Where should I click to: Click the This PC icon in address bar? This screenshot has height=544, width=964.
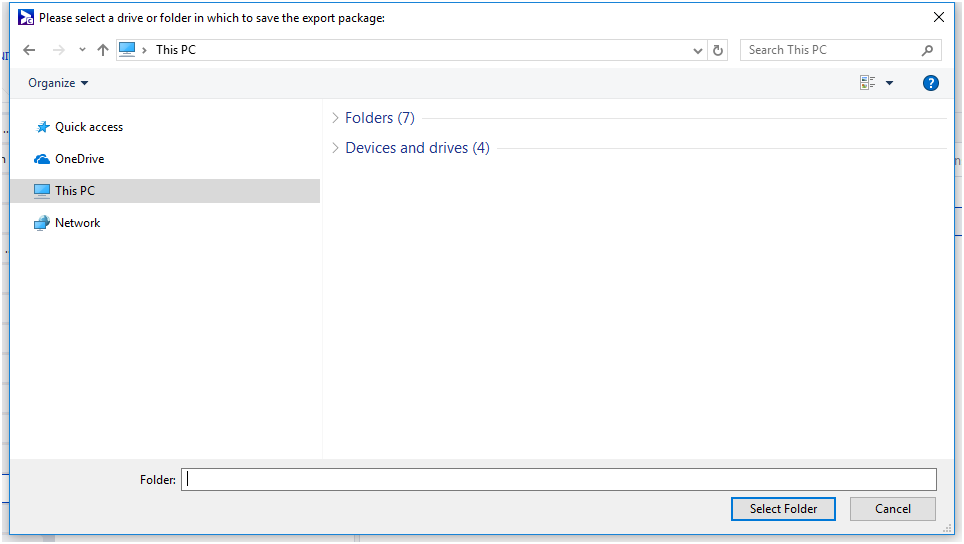[127, 50]
